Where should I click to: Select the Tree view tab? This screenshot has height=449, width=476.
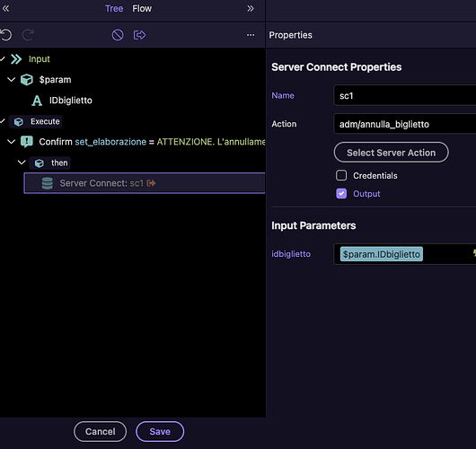coord(114,8)
